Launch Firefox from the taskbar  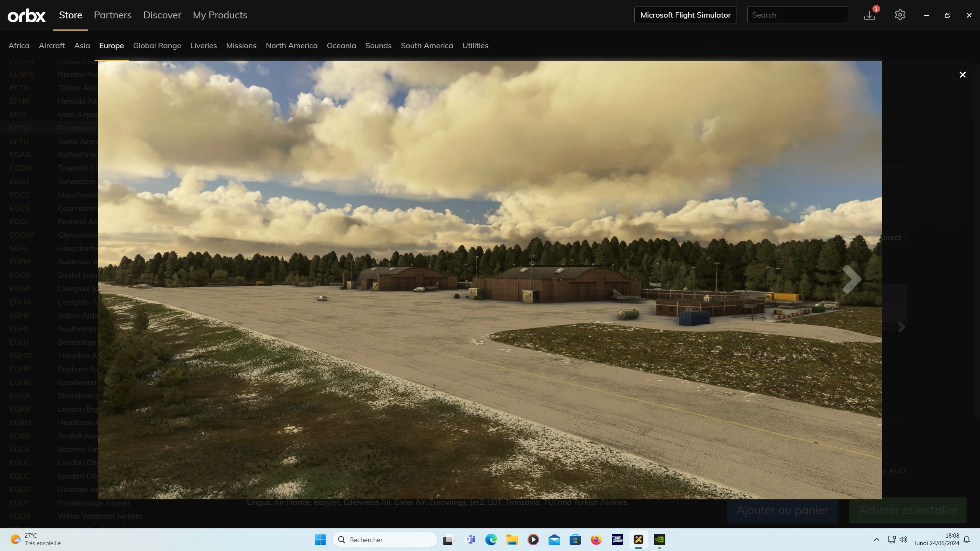click(596, 540)
